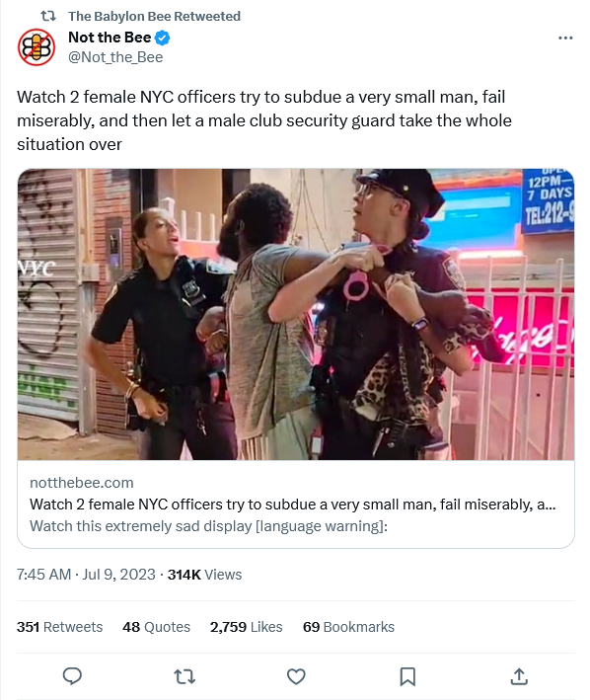Viewport: 590px width, 700px height.
Task: Like the tweet with heart icon
Action: point(296,676)
